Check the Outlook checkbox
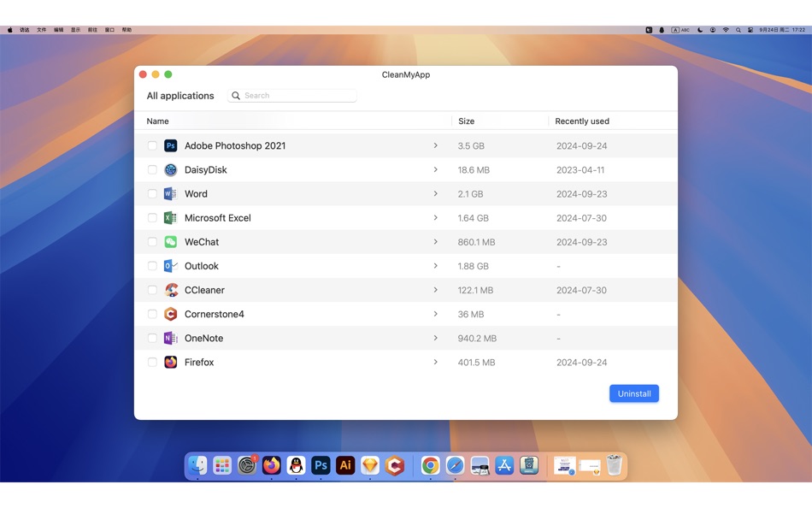Viewport: 812px width, 508px height. tap(152, 266)
